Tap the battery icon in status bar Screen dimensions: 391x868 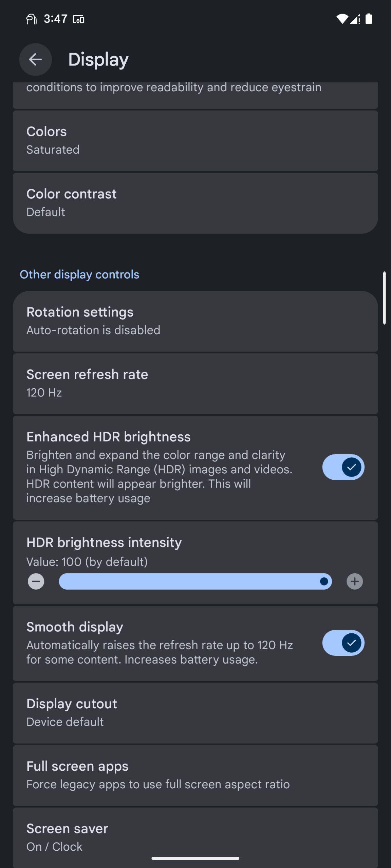click(x=369, y=19)
